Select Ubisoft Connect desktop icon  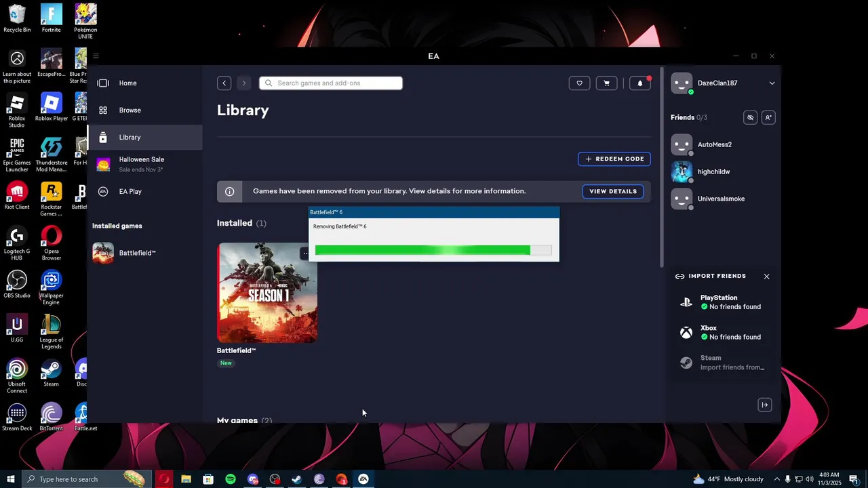[x=17, y=376]
